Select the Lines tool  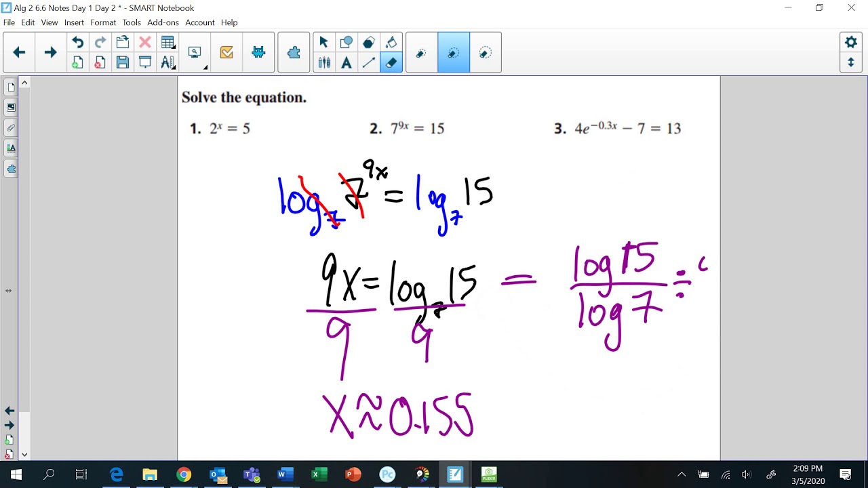[x=368, y=62]
